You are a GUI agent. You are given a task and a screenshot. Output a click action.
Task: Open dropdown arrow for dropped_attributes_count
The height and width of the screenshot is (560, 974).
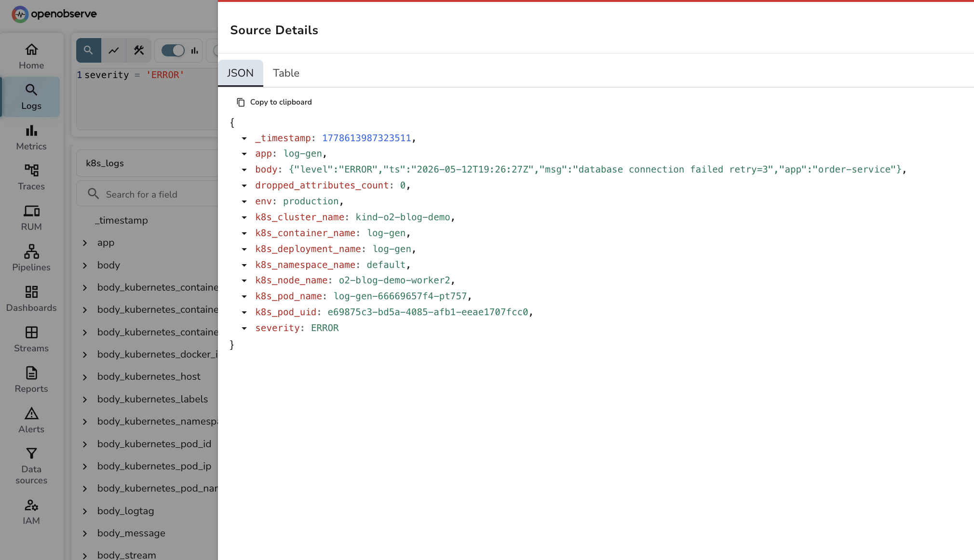pyautogui.click(x=244, y=186)
